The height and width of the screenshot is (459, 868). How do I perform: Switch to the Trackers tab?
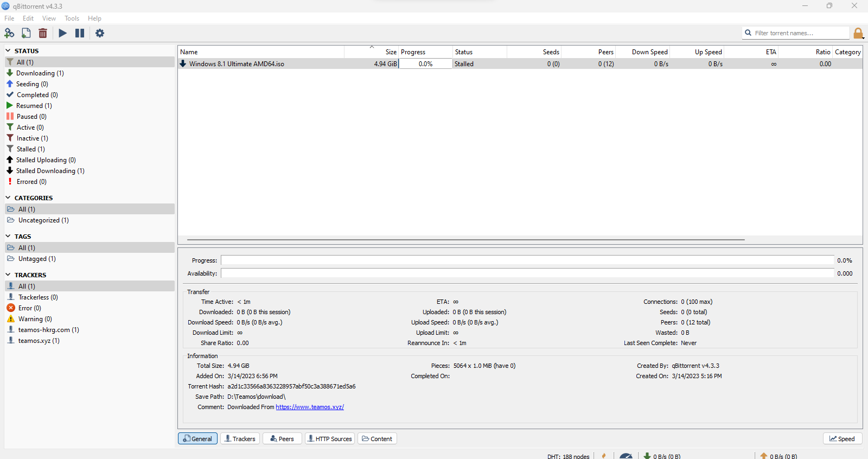[240, 438]
